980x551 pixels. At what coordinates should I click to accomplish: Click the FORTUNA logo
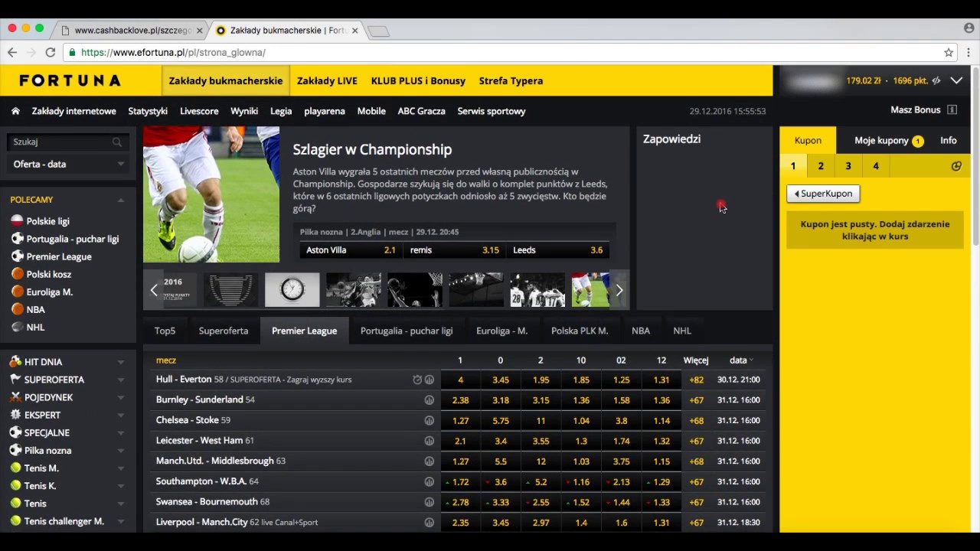click(x=70, y=80)
